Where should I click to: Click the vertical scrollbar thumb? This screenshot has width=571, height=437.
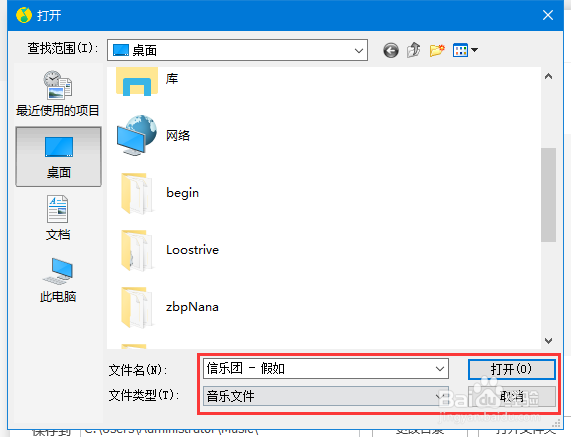point(548,194)
